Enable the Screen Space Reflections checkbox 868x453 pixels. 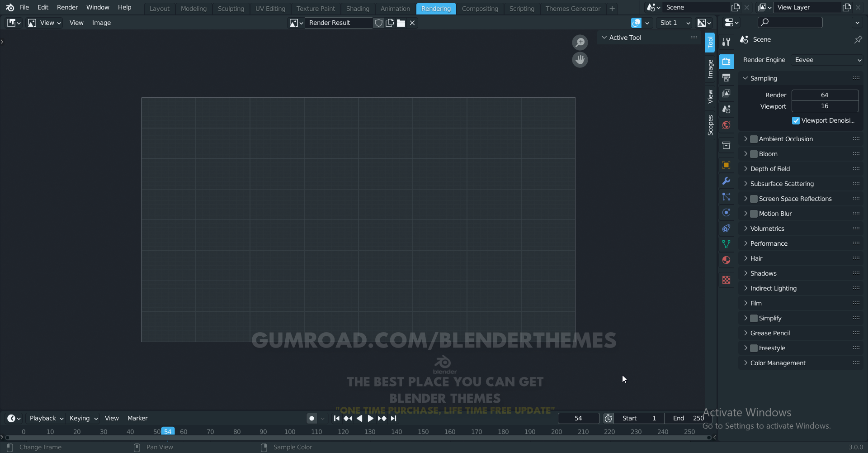[x=754, y=199]
